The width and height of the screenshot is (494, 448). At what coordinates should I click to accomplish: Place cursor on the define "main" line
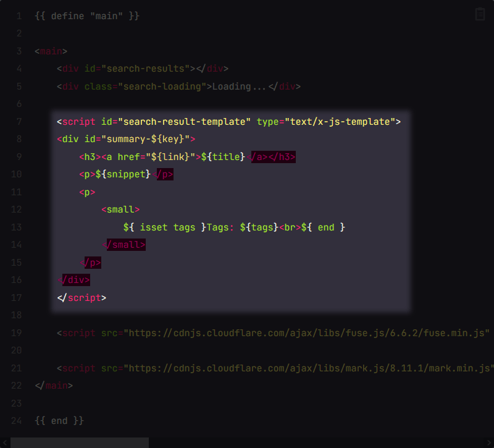pyautogui.click(x=87, y=15)
